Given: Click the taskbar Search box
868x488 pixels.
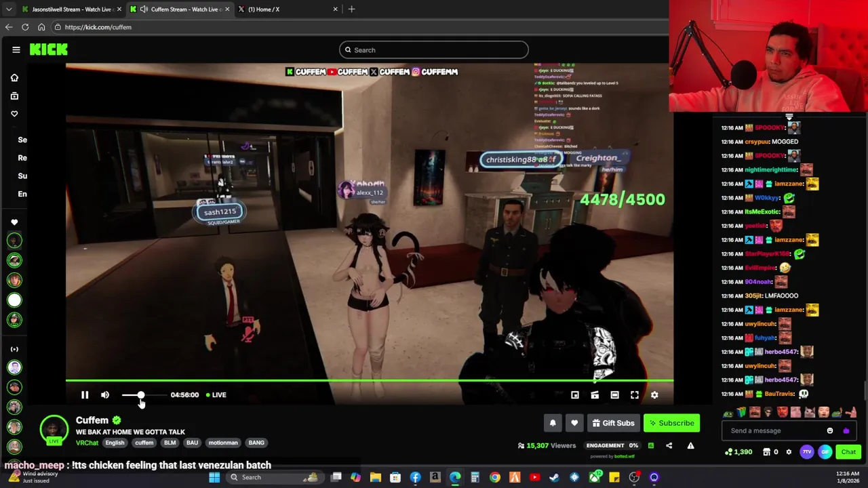Looking at the screenshot, I should click(275, 477).
